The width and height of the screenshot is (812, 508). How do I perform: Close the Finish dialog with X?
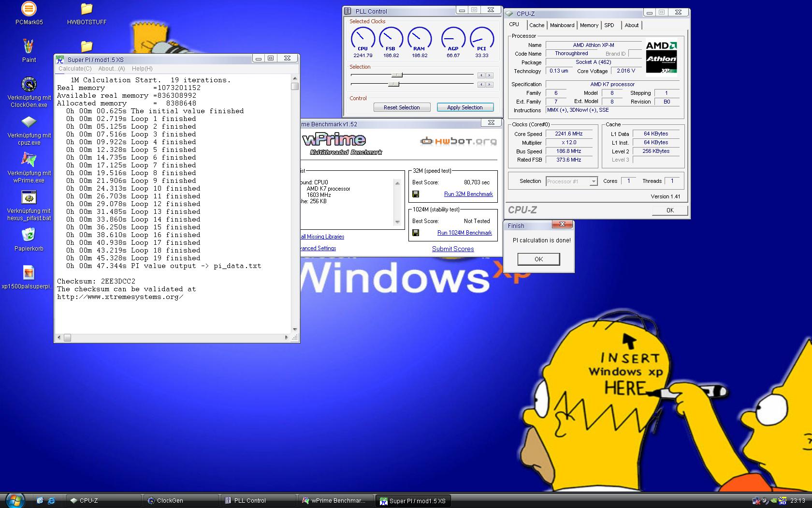pyautogui.click(x=562, y=224)
